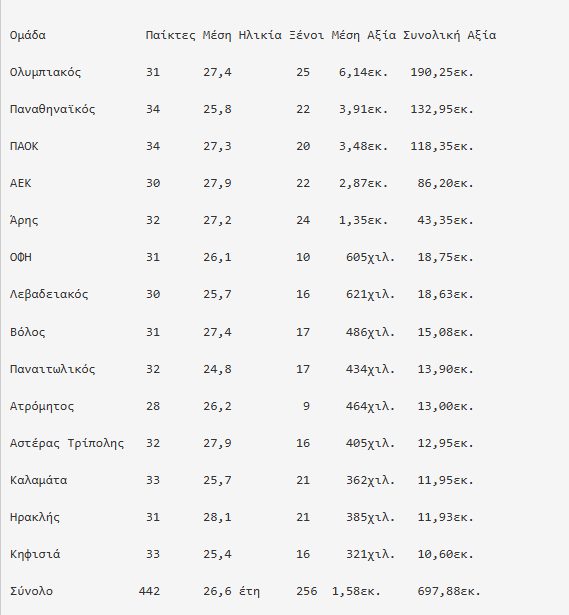Select Παναθηναϊκός in the team list

point(53,109)
